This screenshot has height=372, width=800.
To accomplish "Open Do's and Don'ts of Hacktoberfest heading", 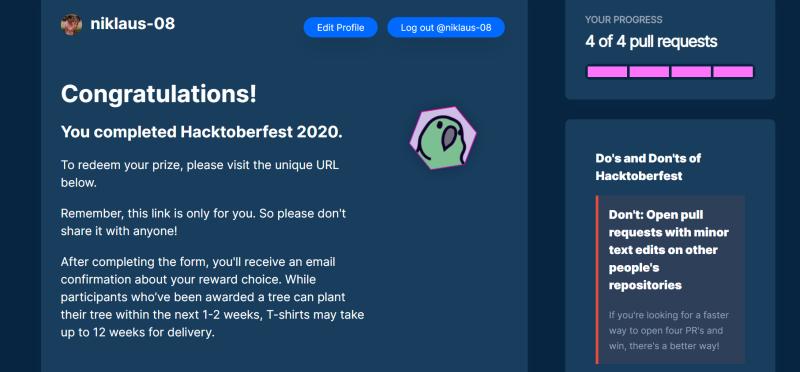I will [x=648, y=167].
